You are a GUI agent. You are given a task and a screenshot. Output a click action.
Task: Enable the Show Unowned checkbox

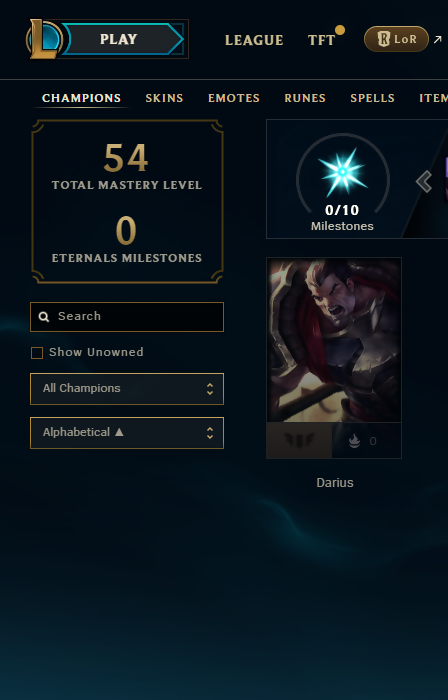point(37,353)
